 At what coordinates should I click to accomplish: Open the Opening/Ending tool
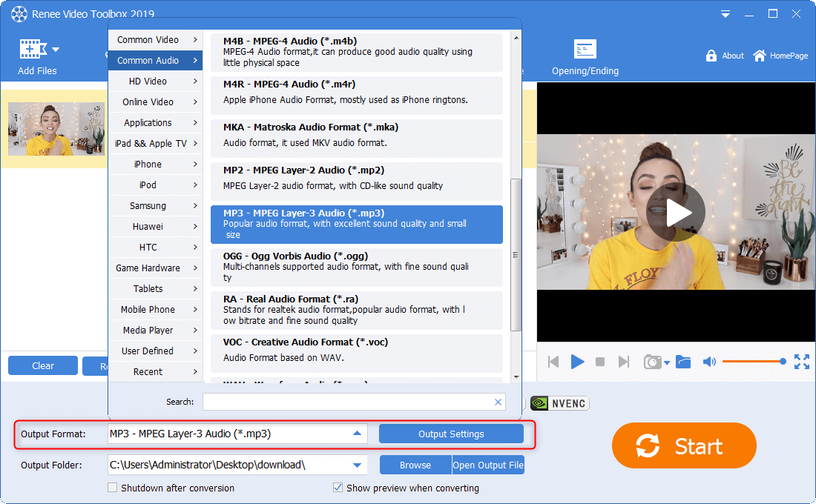click(585, 50)
